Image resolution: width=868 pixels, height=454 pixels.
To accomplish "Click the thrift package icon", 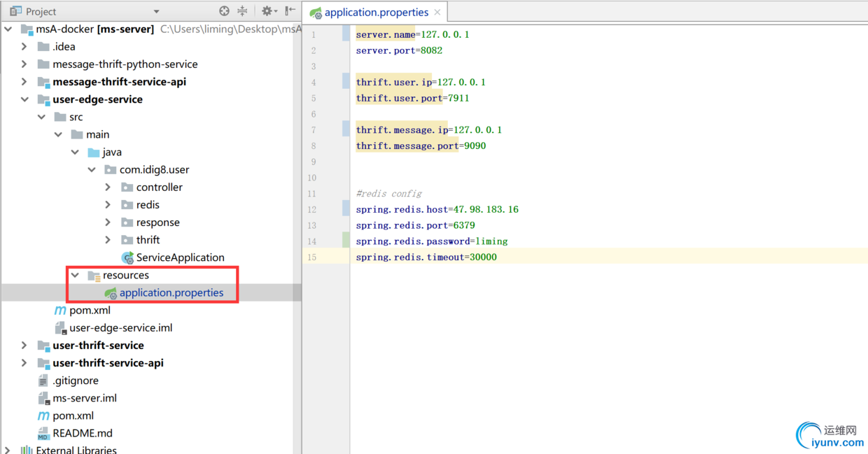I will [x=127, y=240].
